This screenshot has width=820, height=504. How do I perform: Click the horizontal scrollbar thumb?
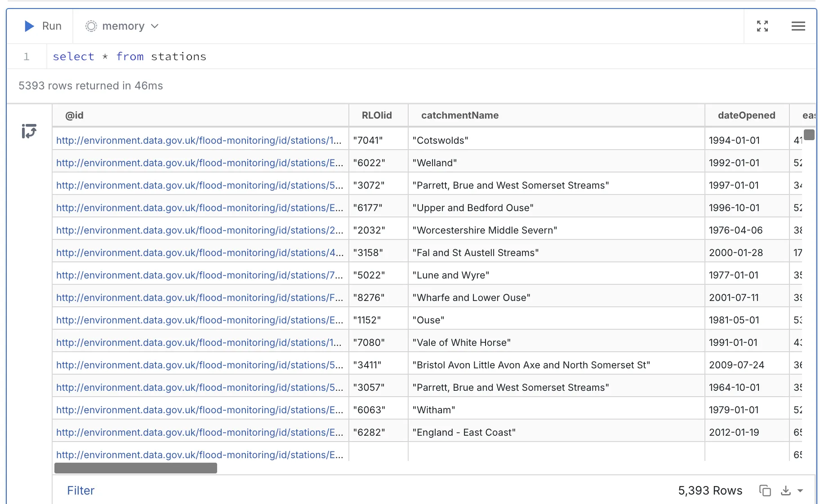point(135,468)
